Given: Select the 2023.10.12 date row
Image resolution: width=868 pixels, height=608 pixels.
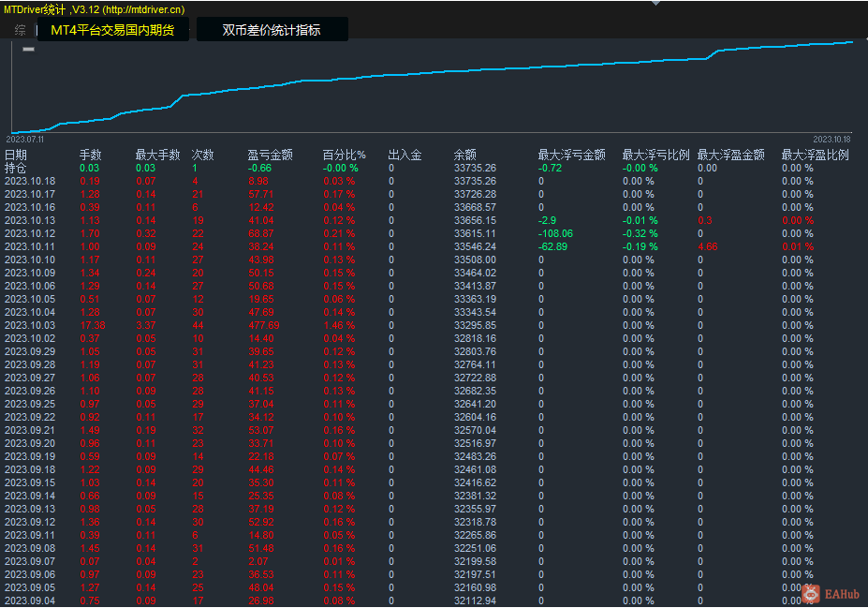Looking at the screenshot, I should click(30, 233).
